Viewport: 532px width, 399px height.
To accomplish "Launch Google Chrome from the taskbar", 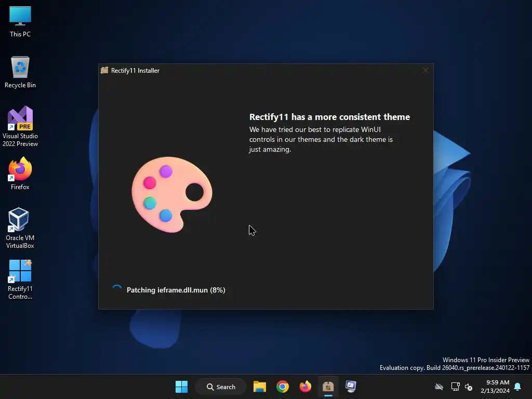I will click(x=282, y=387).
